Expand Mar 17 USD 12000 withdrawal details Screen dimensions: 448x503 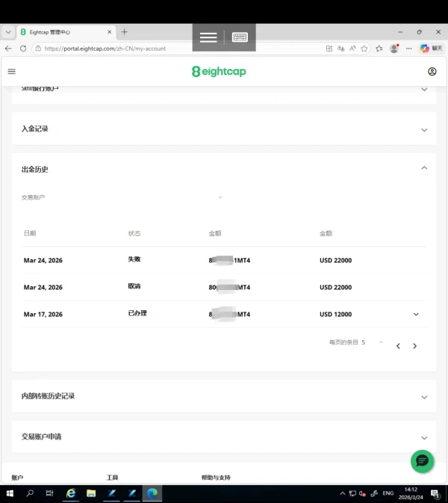coord(416,315)
